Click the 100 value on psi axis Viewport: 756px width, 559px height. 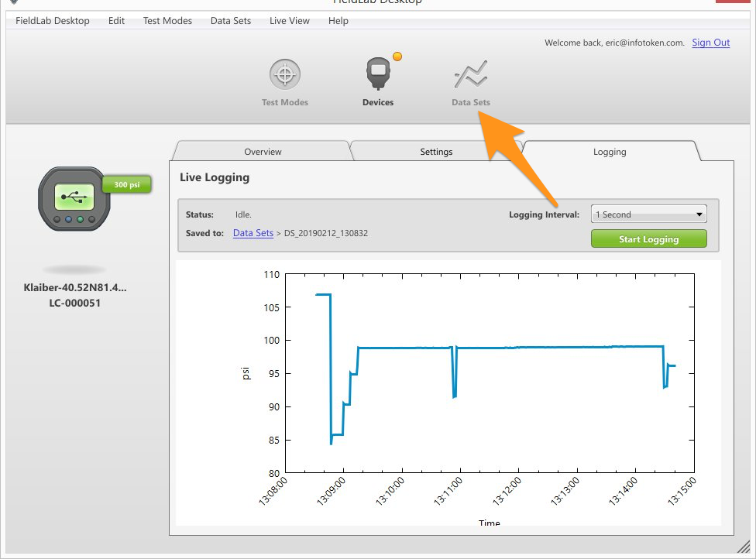271,340
